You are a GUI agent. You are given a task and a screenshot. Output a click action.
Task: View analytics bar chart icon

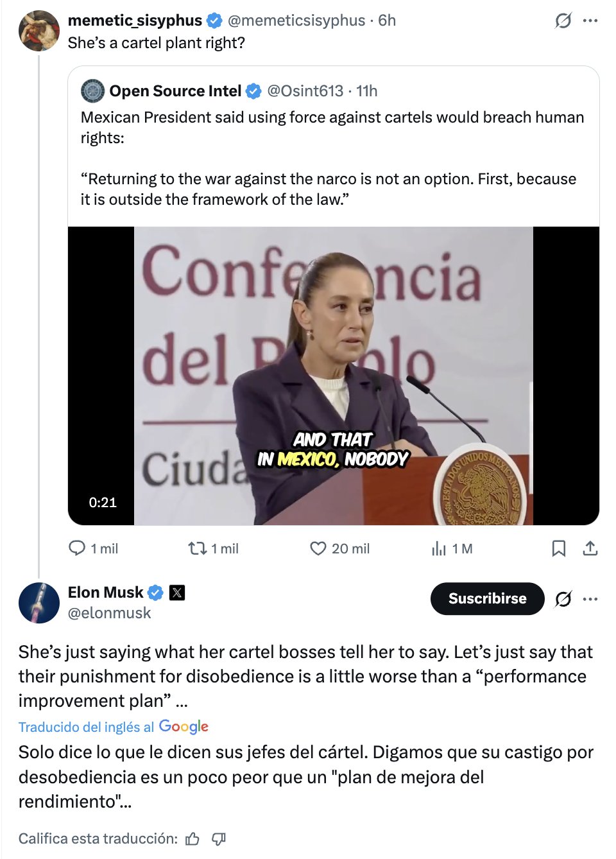click(x=439, y=548)
